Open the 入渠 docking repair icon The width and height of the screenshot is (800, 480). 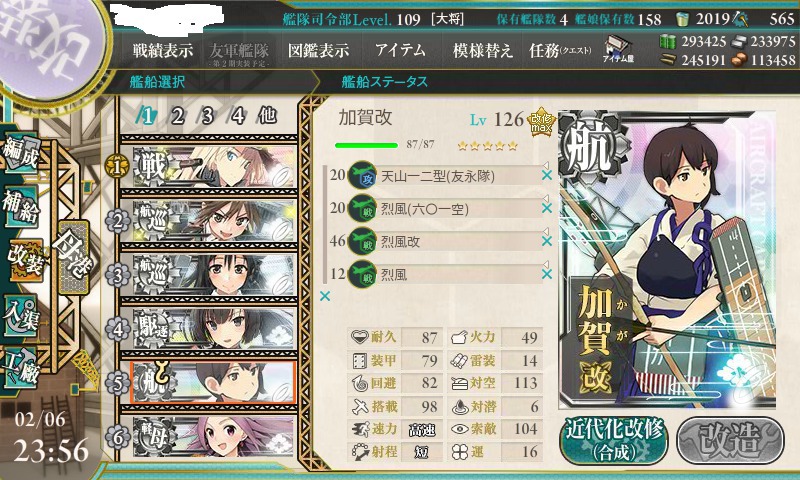21,315
